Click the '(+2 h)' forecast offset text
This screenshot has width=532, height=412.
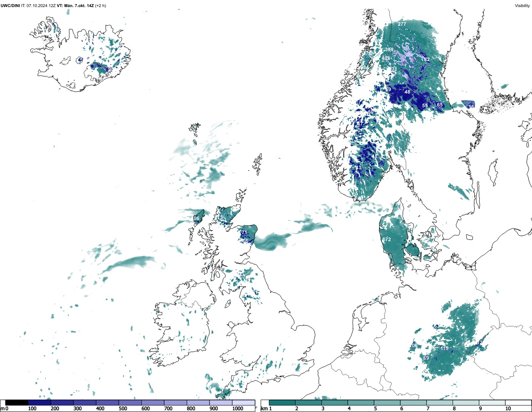101,6
